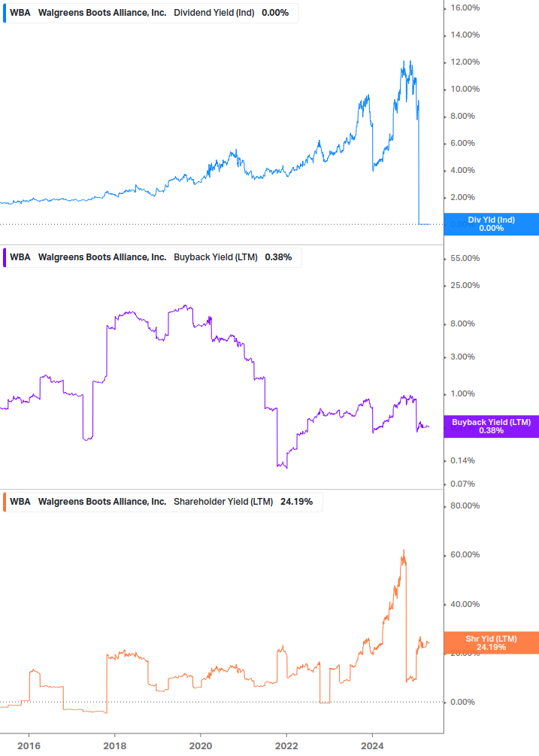Image resolution: width=539 pixels, height=756 pixels.
Task: Click the 16.00% dividend yield axis label
Action: (465, 8)
